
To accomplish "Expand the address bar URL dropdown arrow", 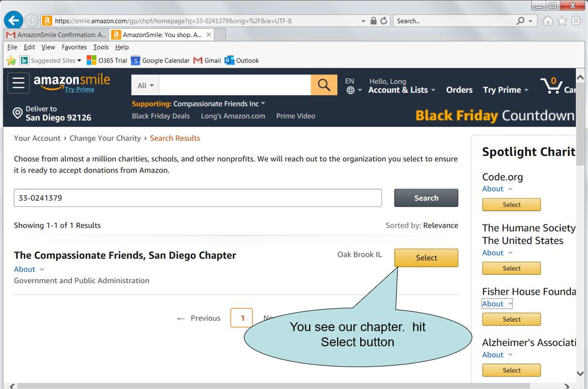I will pyautogui.click(x=363, y=21).
